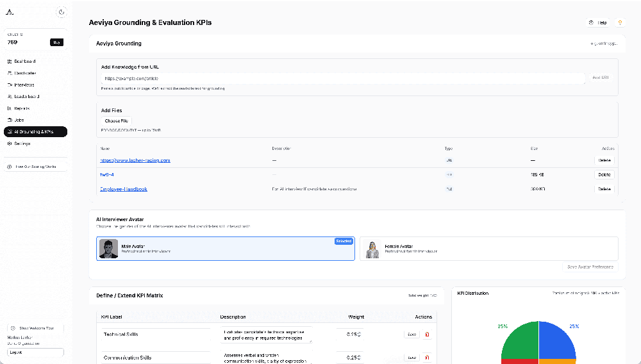
Task: Click the Choose File button
Action: pos(116,121)
